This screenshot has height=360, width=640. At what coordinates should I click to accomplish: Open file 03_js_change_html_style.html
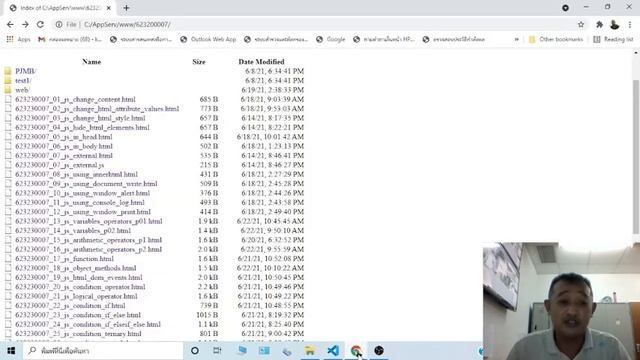pyautogui.click(x=80, y=118)
